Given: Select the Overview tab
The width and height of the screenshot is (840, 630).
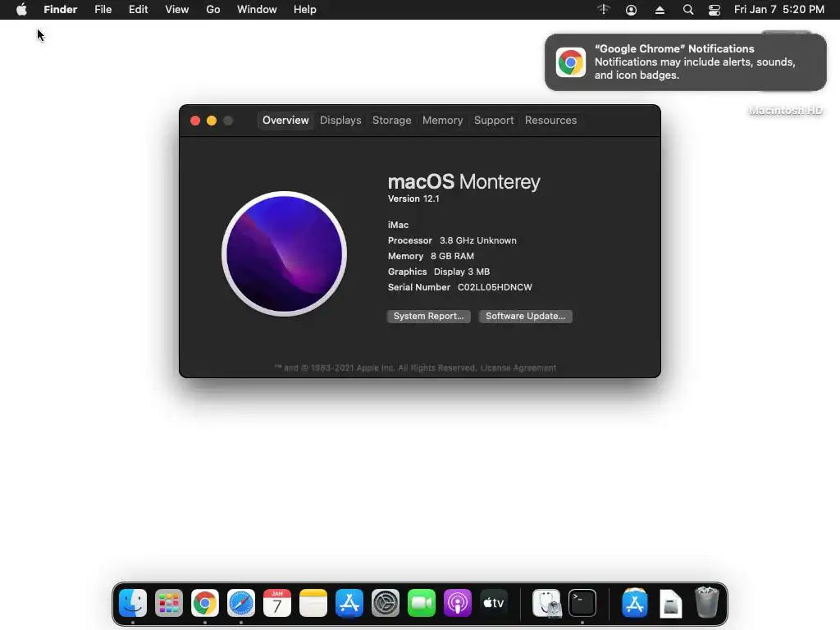Looking at the screenshot, I should pyautogui.click(x=285, y=121).
